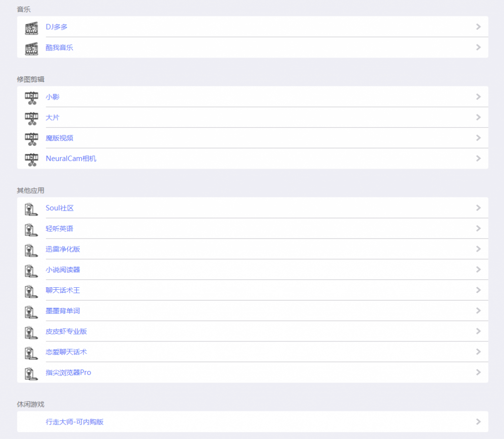
Task: Click the chevron arrow on NeuralCam相机 row
Action: (478, 158)
